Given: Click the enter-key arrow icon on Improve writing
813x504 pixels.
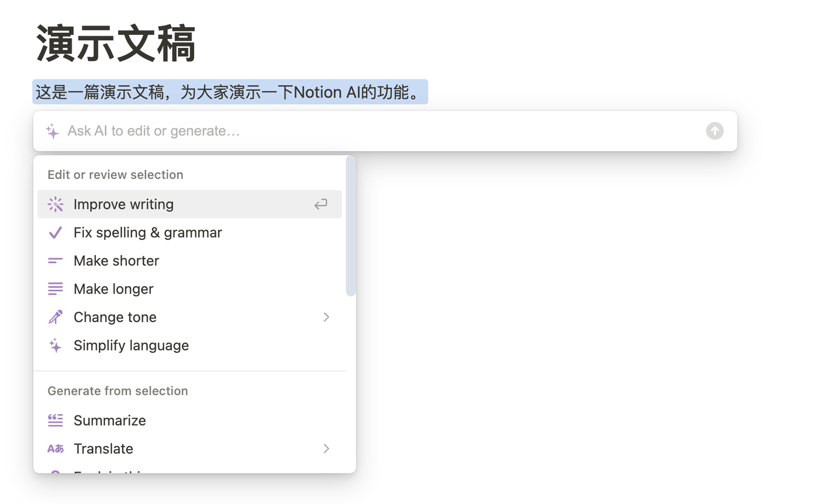Looking at the screenshot, I should [321, 204].
